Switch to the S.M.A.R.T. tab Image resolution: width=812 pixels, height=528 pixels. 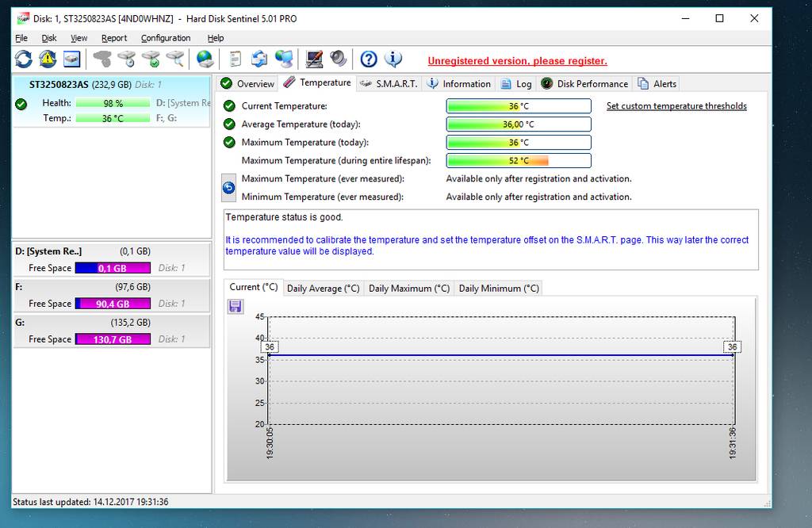coord(388,83)
